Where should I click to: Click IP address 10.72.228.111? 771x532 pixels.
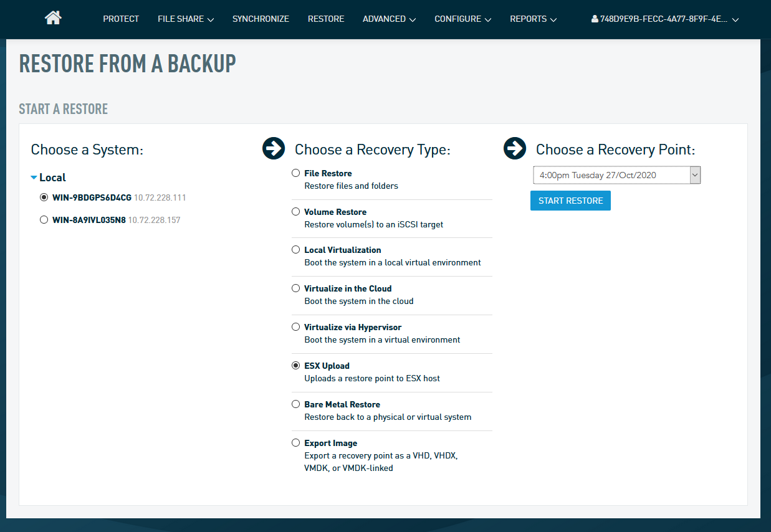[160, 197]
